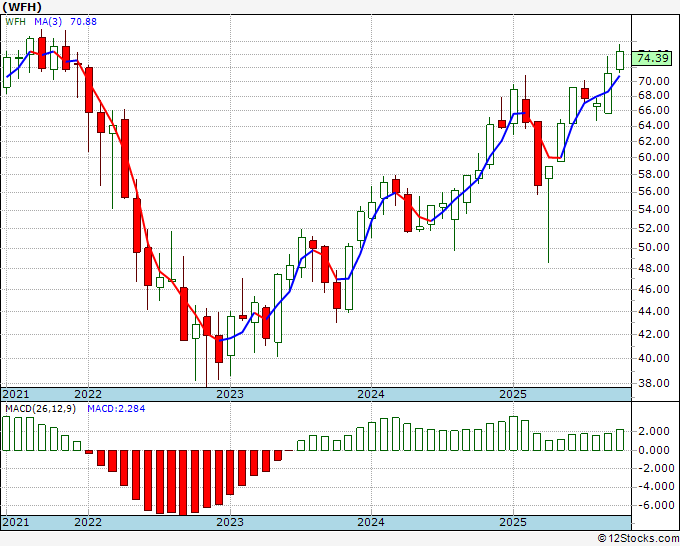
Task: Click the MACD:2.284 value label
Action: tap(116, 409)
